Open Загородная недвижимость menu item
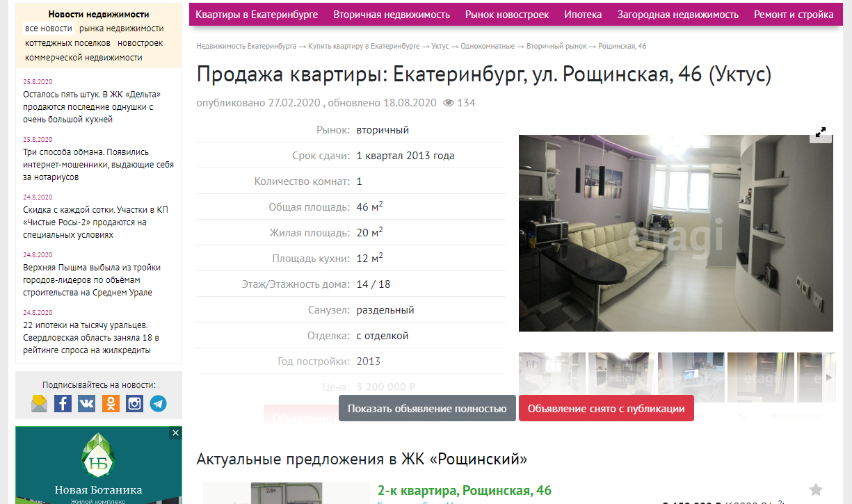The height and width of the screenshot is (504, 852). pos(678,15)
